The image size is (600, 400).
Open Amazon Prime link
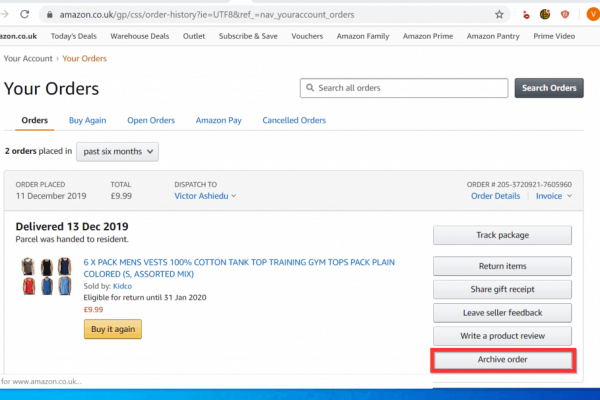point(428,36)
